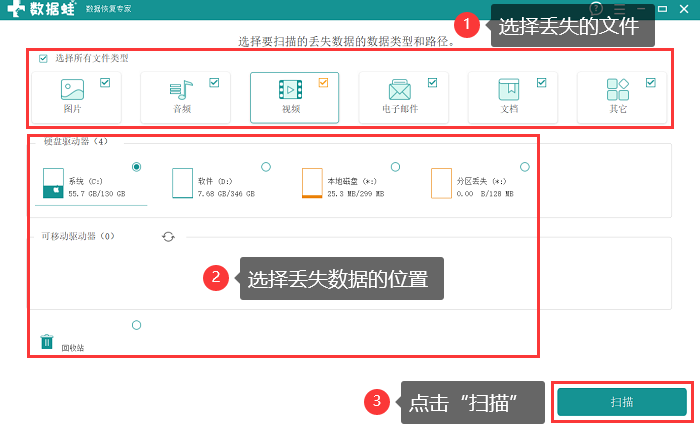
Task: Choose the 视频 video film icon
Action: [x=291, y=90]
